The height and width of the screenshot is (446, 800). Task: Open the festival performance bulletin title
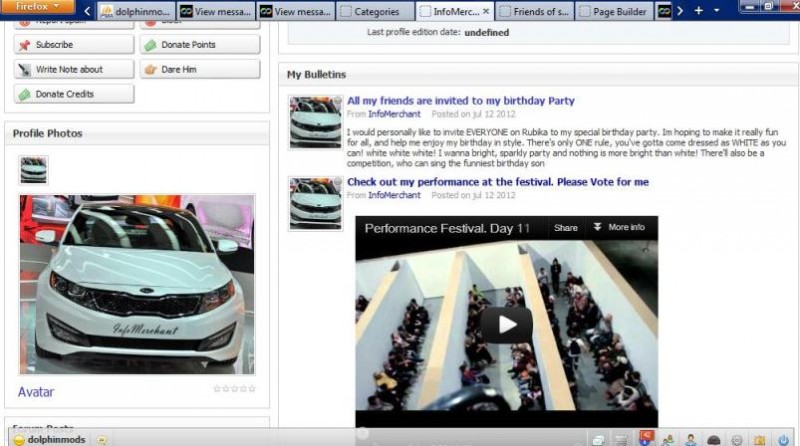[x=498, y=182]
